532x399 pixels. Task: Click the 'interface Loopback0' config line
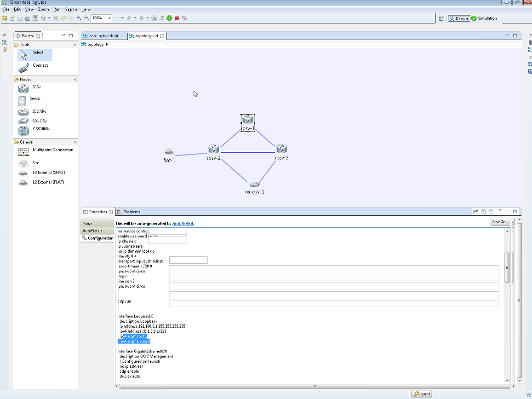135,316
